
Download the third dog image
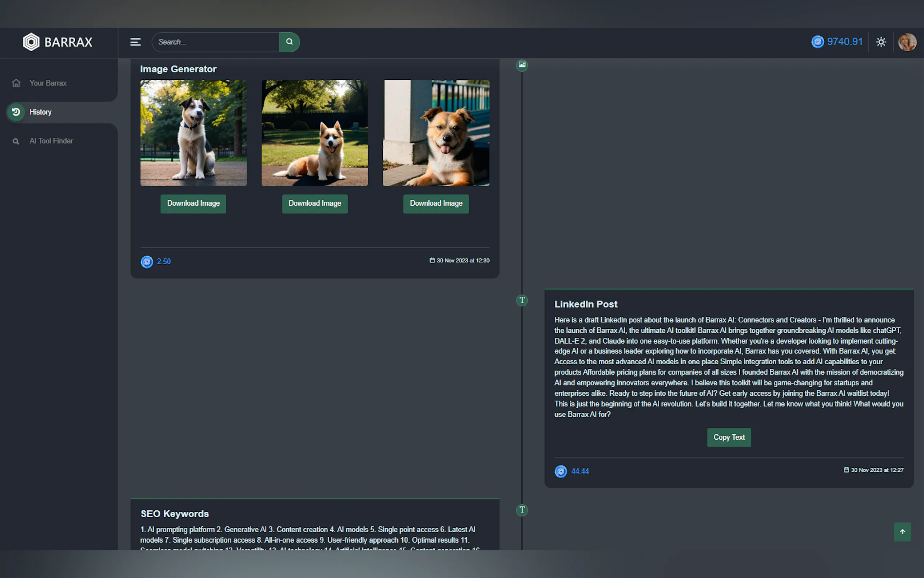click(436, 204)
